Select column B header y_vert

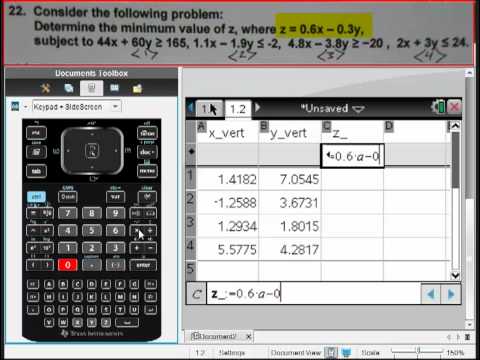290,132
